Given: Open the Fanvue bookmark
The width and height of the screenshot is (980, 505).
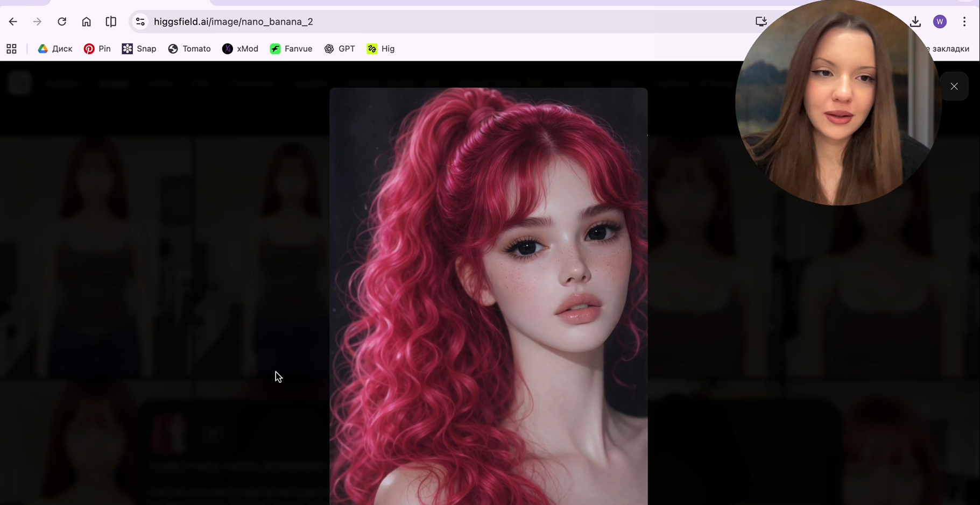Looking at the screenshot, I should (x=291, y=49).
